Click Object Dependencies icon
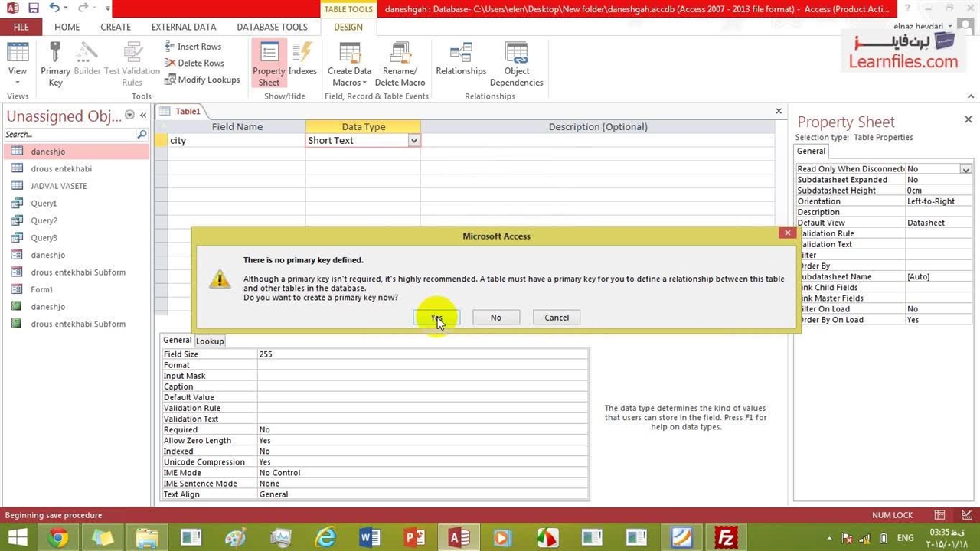980x551 pixels. pyautogui.click(x=516, y=64)
